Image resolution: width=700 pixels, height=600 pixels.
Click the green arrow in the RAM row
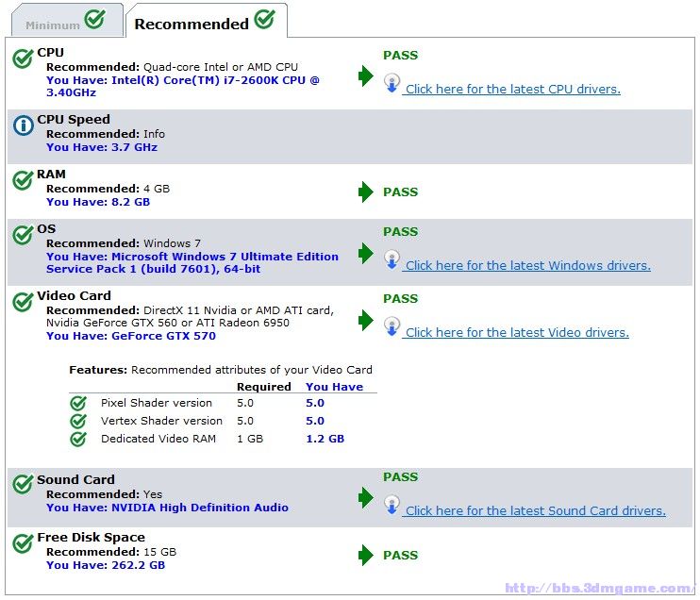tap(366, 192)
